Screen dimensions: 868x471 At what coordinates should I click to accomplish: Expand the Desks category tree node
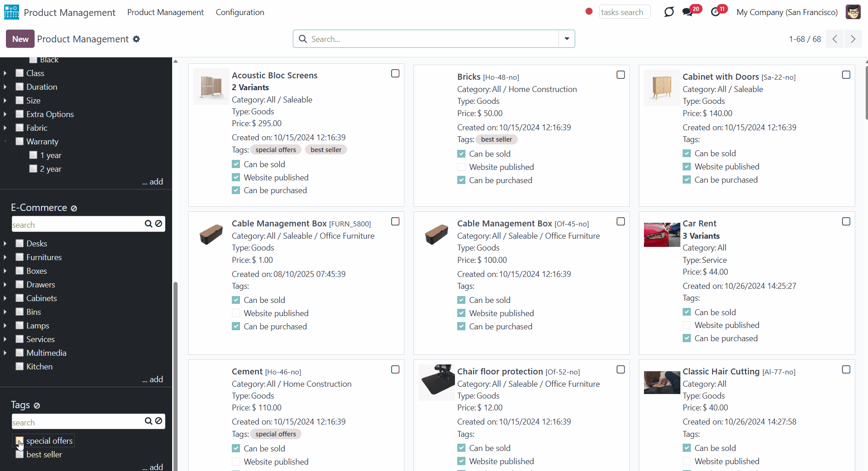(x=5, y=244)
